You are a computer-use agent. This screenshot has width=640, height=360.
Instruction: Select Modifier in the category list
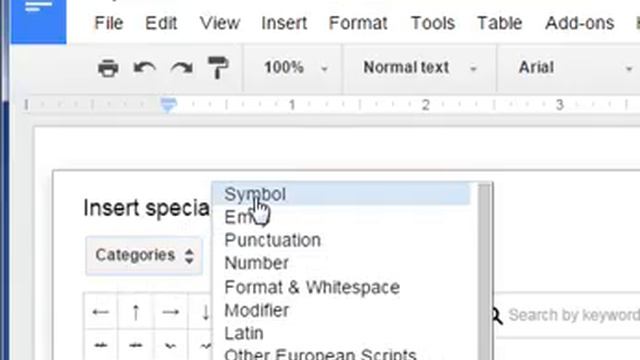point(341,311)
